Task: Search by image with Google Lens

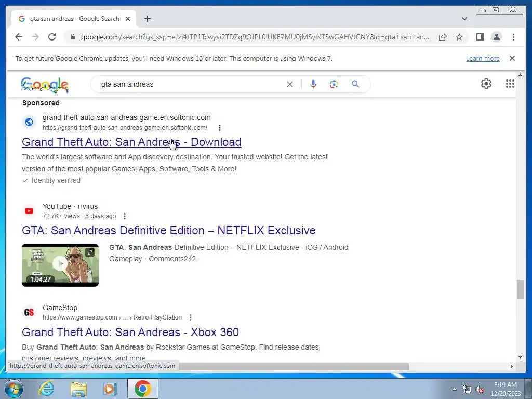Action: coord(334,84)
